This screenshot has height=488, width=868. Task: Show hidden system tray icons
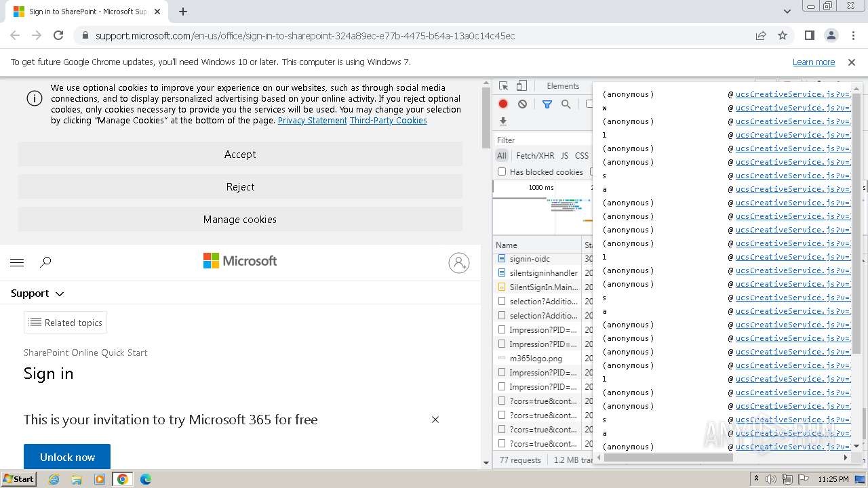(757, 479)
